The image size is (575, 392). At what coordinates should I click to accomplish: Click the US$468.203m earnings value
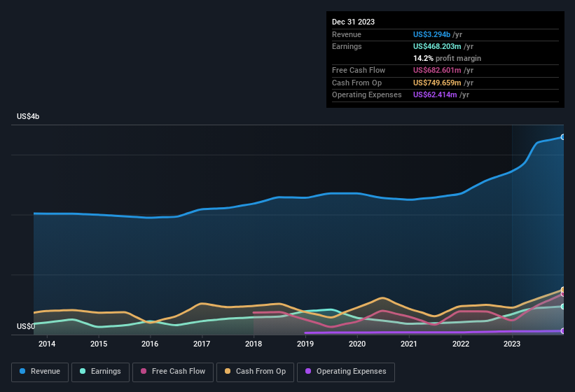point(437,46)
